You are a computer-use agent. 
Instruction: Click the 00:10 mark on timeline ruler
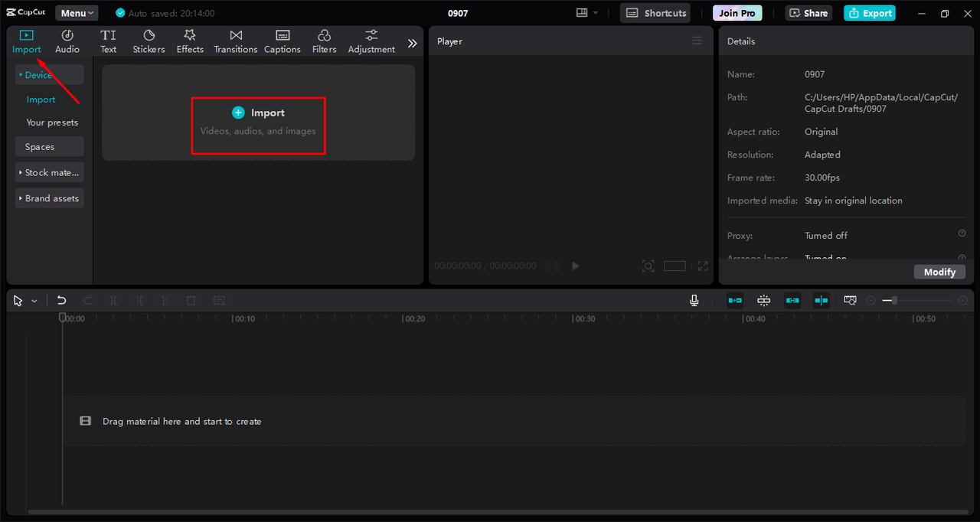pyautogui.click(x=245, y=318)
